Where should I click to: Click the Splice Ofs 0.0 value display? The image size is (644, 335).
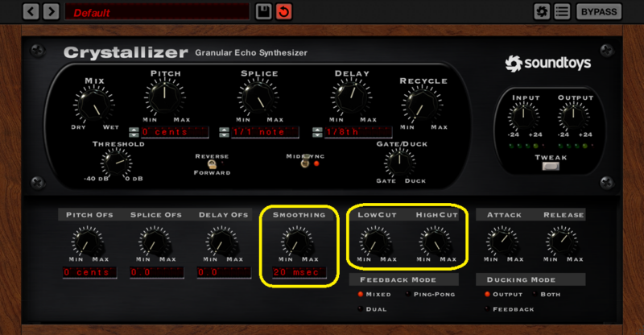pos(157,272)
